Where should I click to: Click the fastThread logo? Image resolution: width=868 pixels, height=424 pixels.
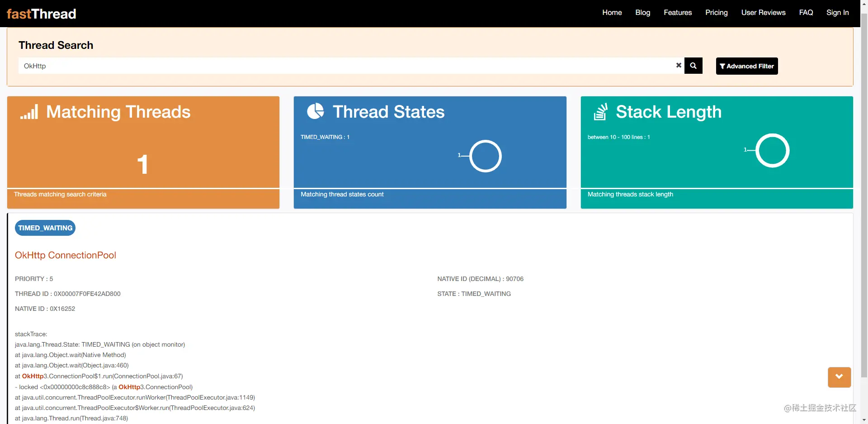41,14
